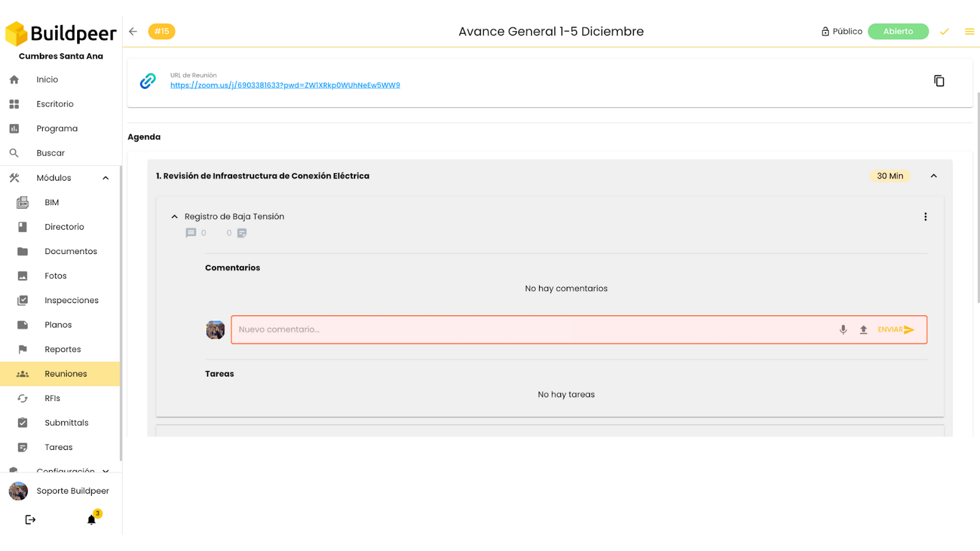Click the meeting title Avance General 1-5 Diciembre
This screenshot has height=551, width=980.
[x=551, y=31]
